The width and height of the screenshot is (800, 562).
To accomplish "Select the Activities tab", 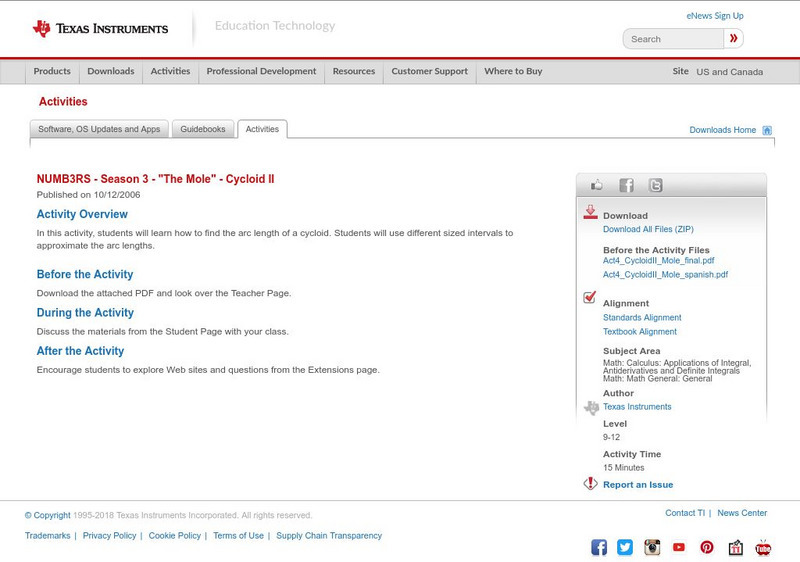I will pyautogui.click(x=262, y=129).
